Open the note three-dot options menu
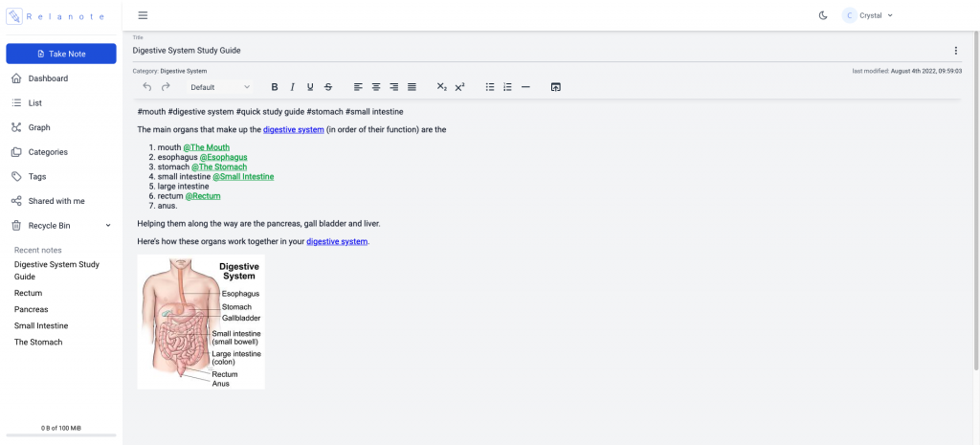 coord(955,51)
